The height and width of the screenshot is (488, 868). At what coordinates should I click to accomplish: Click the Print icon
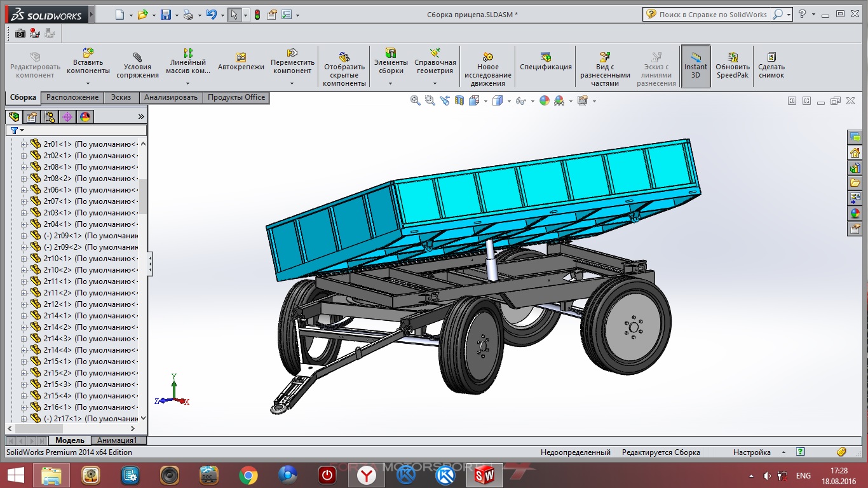(188, 14)
